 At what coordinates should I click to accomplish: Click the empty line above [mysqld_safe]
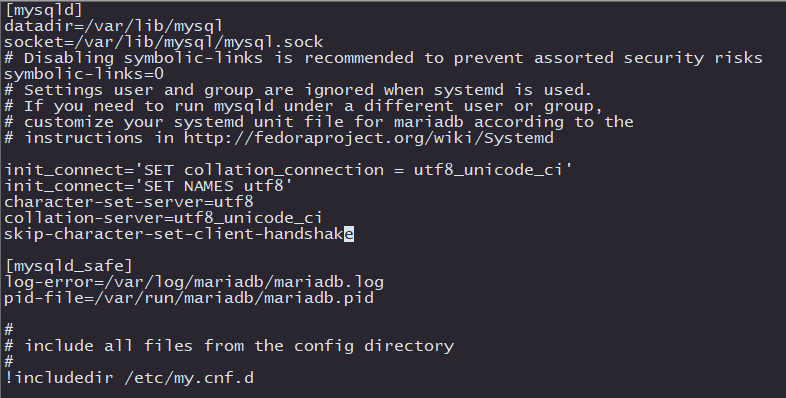[x=393, y=250]
